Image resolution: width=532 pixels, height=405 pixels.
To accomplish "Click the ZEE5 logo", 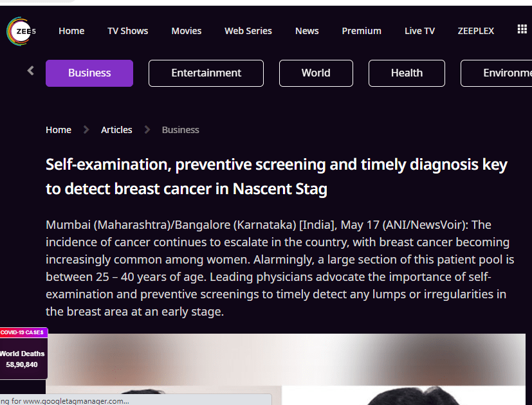I will click(21, 31).
